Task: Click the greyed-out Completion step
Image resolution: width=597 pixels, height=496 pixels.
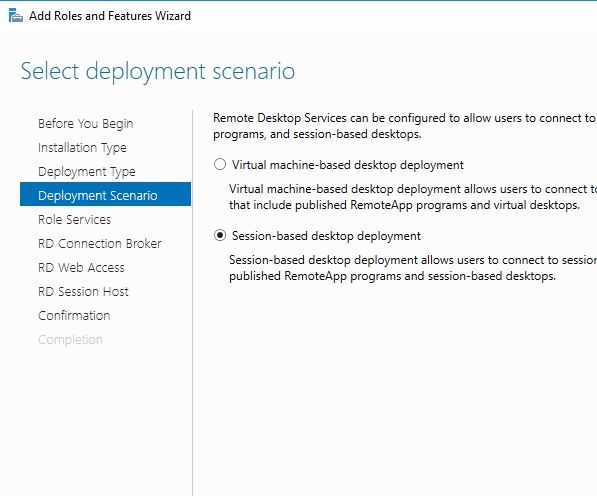Action: point(70,340)
